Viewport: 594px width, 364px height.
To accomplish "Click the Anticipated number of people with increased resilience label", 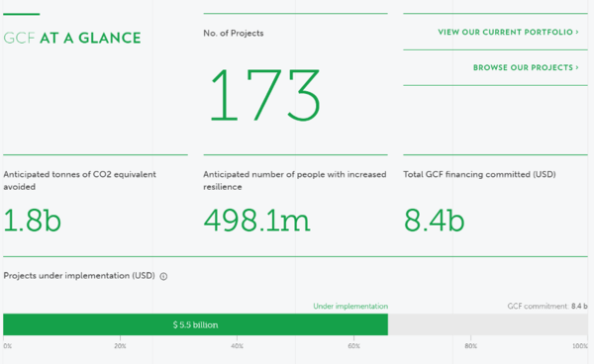I will coord(295,180).
